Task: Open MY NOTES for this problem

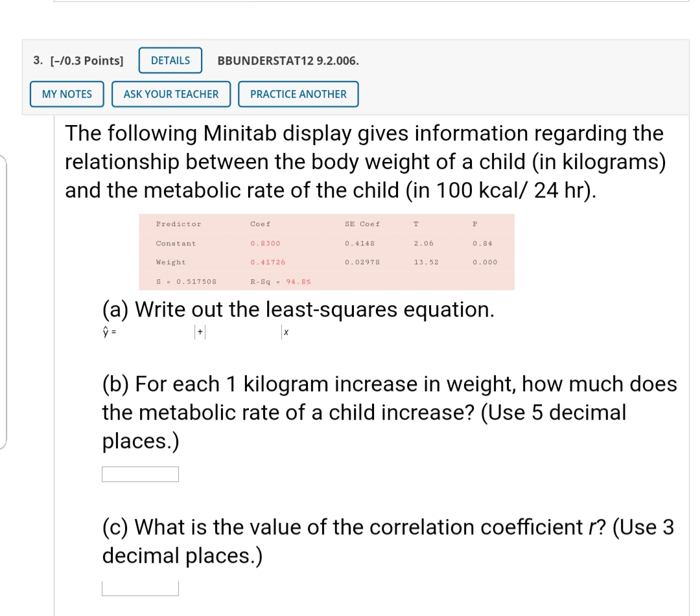Action: [x=67, y=94]
